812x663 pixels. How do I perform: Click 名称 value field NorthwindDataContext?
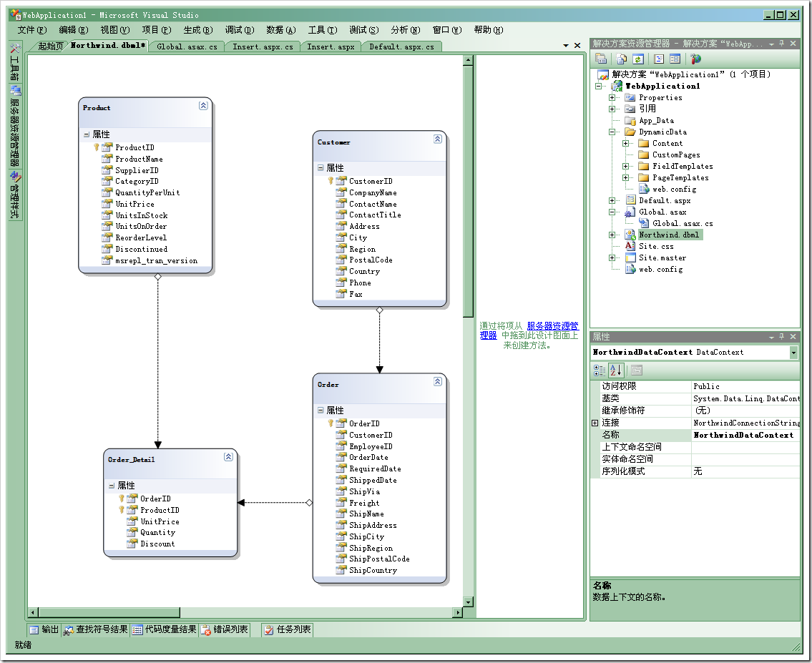[x=745, y=436]
